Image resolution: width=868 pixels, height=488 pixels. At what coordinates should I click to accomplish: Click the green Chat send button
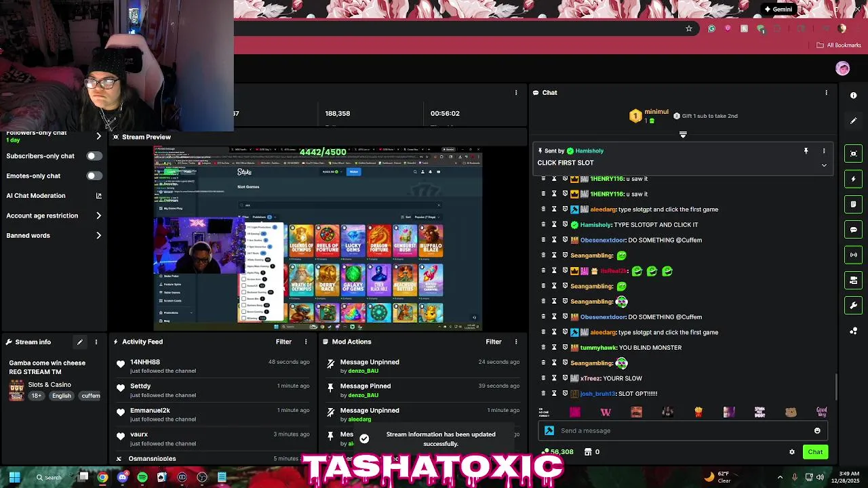point(815,452)
